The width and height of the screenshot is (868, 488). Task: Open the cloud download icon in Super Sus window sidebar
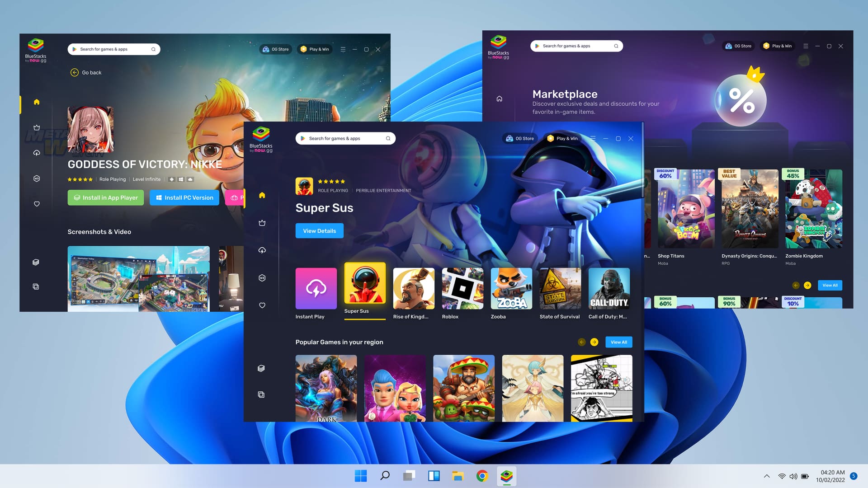coord(262,250)
